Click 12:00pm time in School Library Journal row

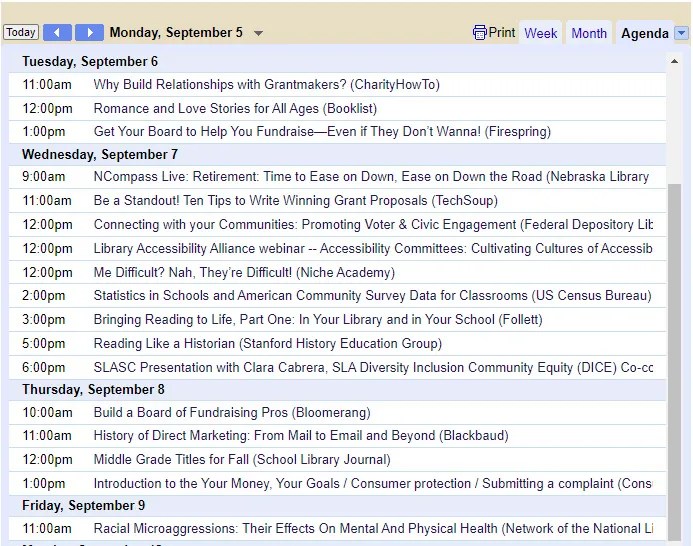pos(47,459)
